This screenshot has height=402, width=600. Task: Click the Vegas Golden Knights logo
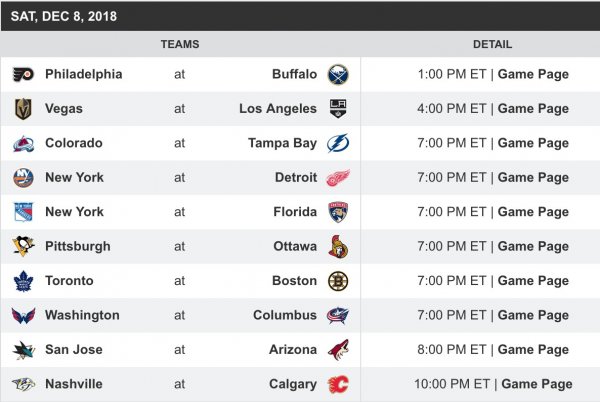tap(23, 109)
